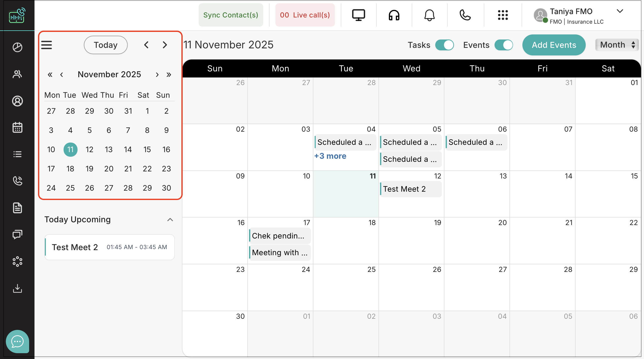Expand the Taniya FMO account dropdown
This screenshot has width=644, height=359.
click(619, 11)
